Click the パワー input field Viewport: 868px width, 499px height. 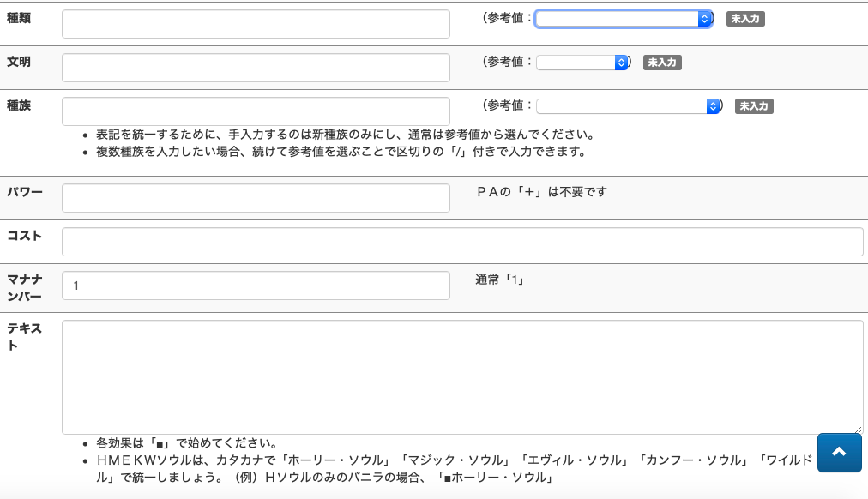click(x=256, y=198)
